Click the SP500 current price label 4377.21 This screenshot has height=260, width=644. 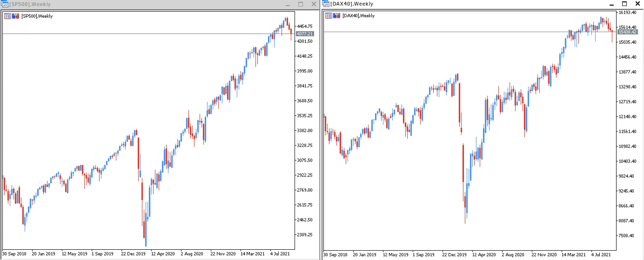click(305, 34)
